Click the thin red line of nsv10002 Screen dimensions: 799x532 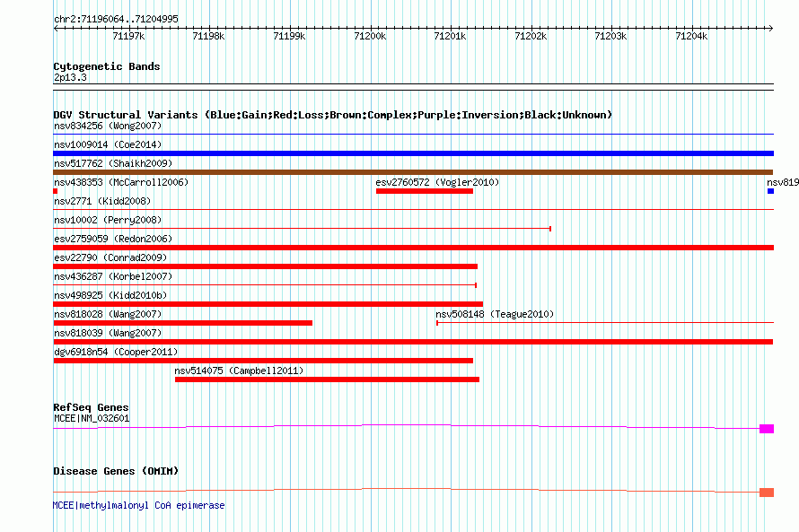[x=302, y=229]
